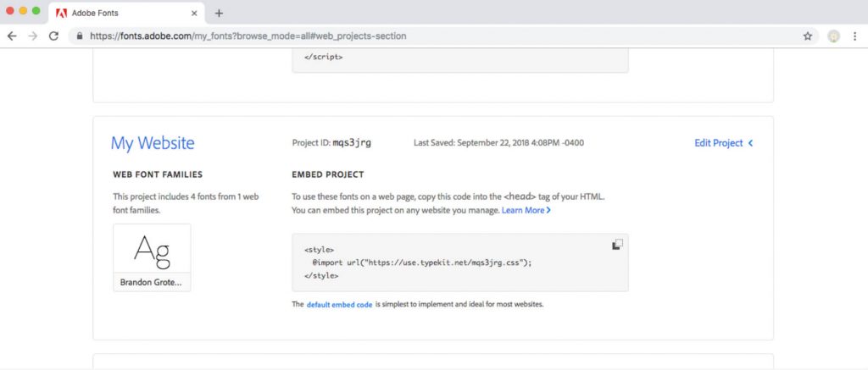The height and width of the screenshot is (370, 868).
Task: Click the closing </style> tag line
Action: tap(321, 275)
